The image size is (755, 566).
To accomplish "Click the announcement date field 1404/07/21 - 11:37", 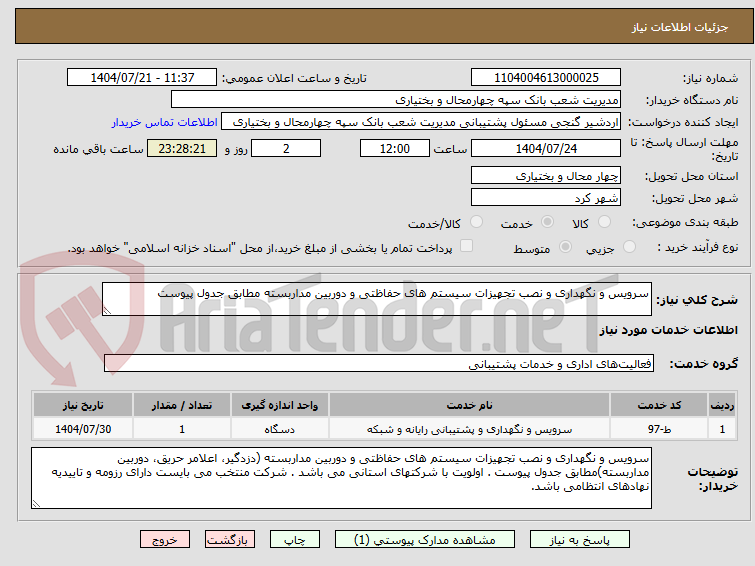I will coord(142,78).
